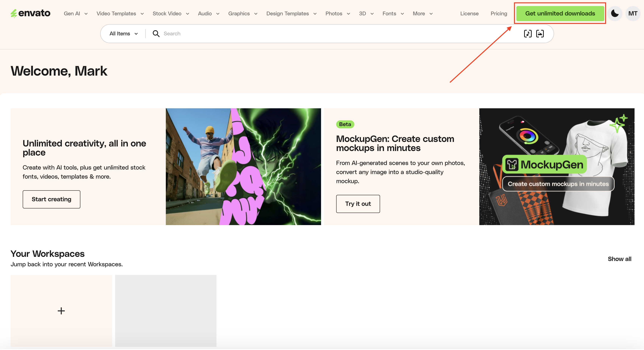Open the Video Templates dropdown
644x350 pixels.
coord(120,13)
